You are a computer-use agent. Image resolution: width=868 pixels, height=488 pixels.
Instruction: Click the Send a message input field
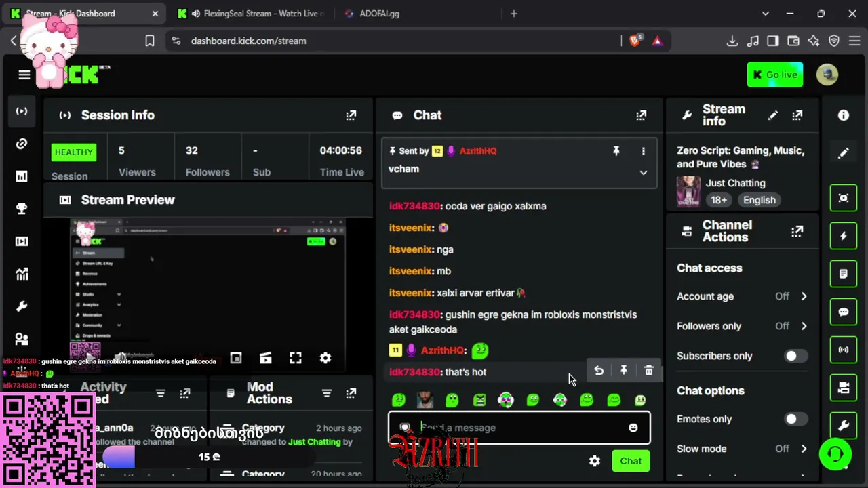click(x=519, y=428)
